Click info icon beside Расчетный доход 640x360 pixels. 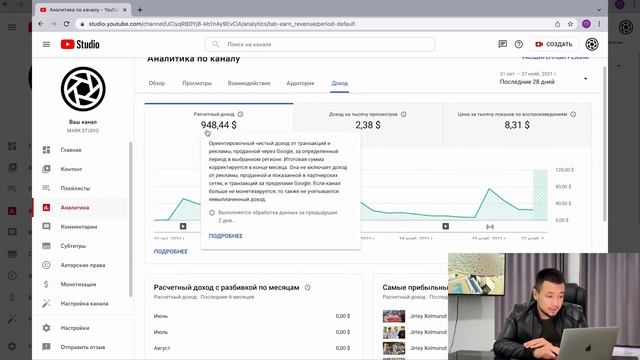pyautogui.click(x=240, y=114)
